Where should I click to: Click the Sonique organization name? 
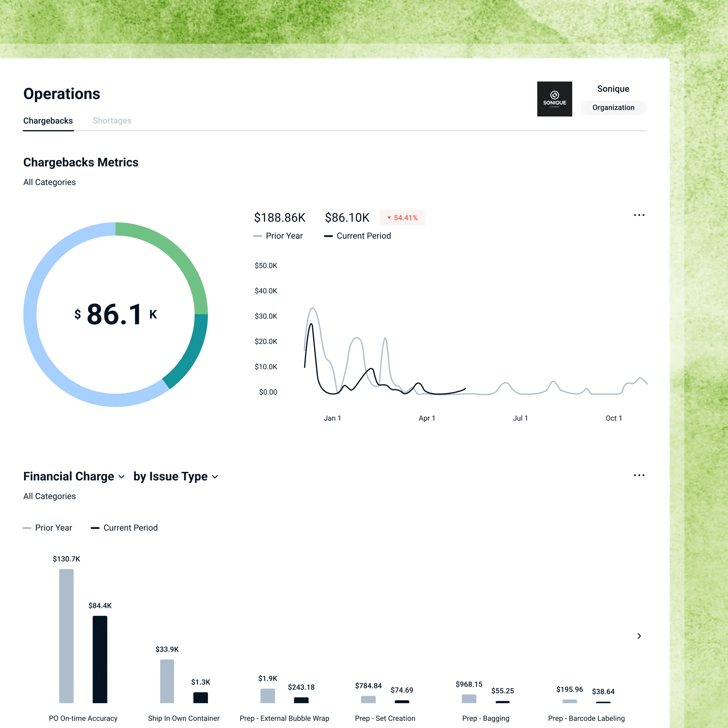(x=613, y=89)
